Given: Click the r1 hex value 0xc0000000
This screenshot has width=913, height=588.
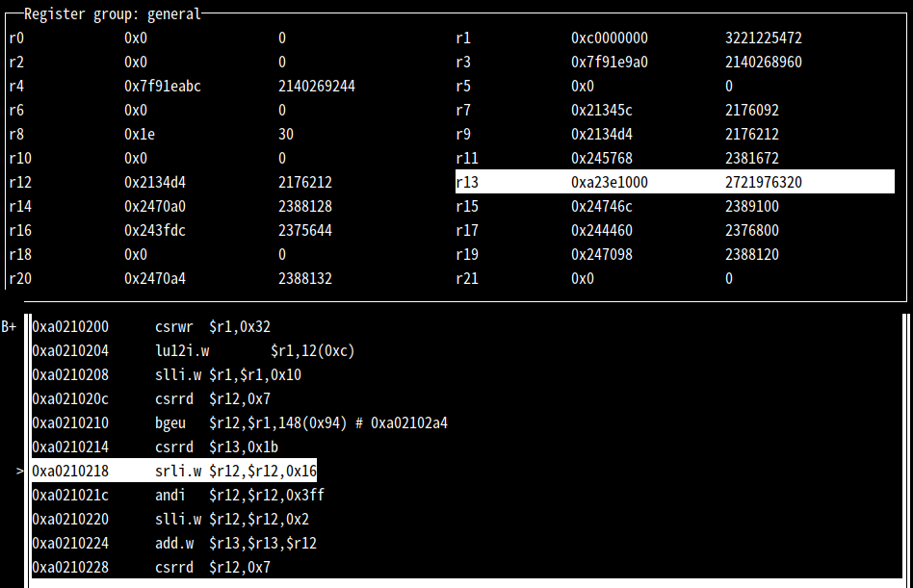Looking at the screenshot, I should click(x=610, y=38).
